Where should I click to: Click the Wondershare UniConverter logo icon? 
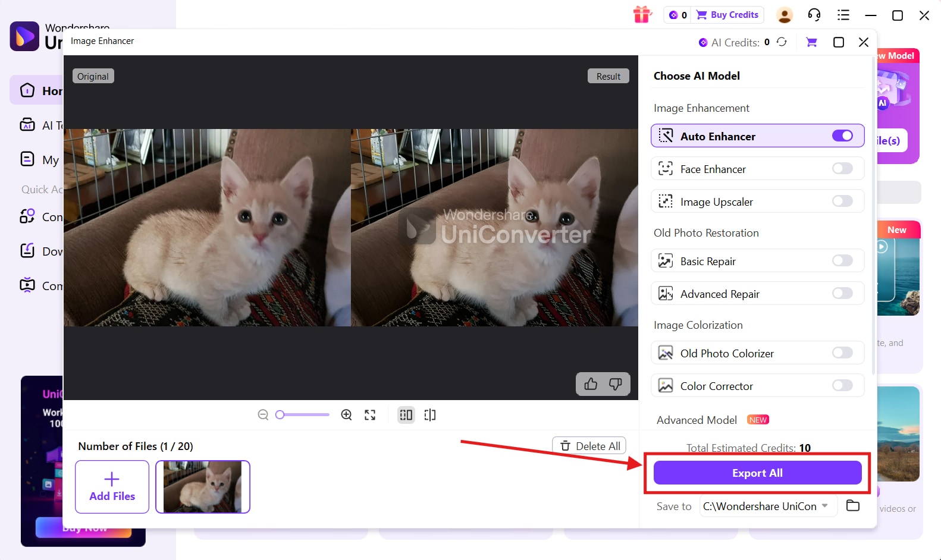tap(24, 36)
